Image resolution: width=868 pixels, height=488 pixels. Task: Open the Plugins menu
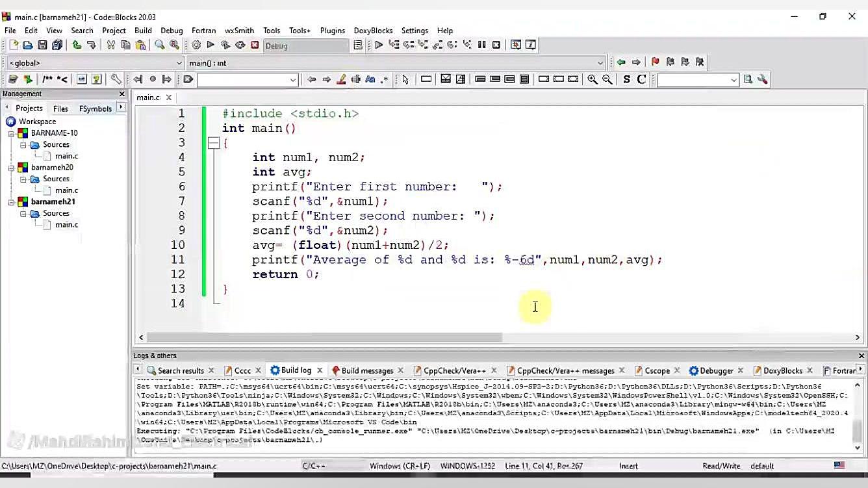332,31
